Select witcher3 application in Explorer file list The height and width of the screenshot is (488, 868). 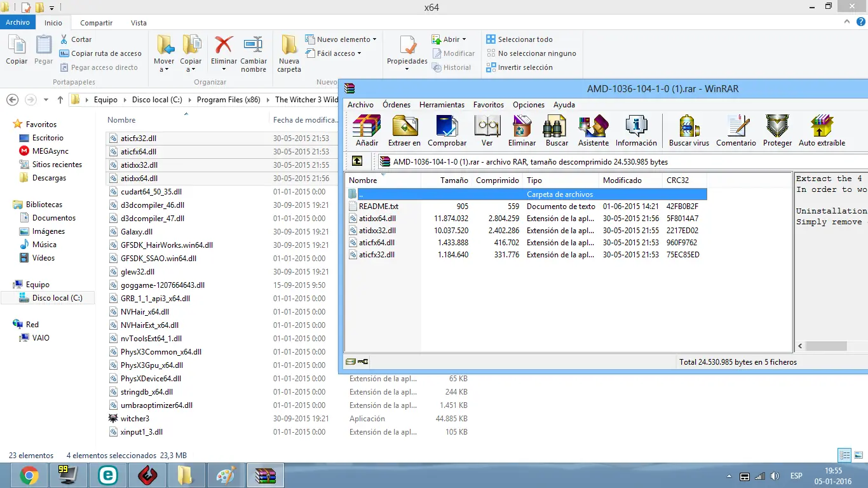[135, 419]
